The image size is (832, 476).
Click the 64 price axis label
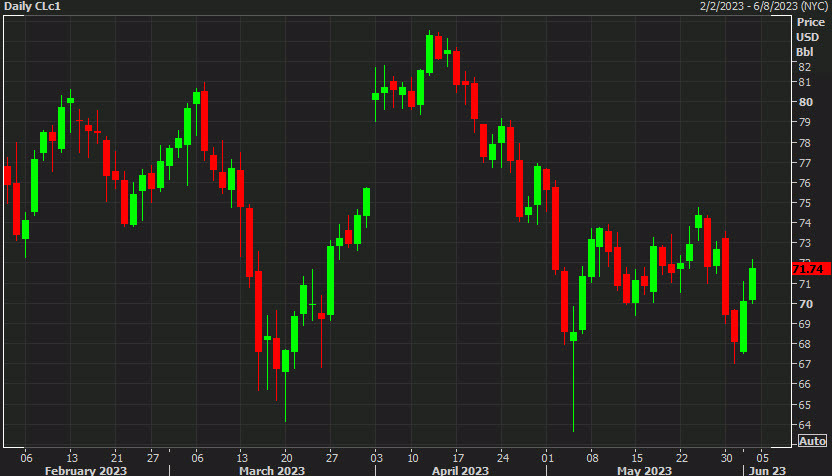coord(804,425)
